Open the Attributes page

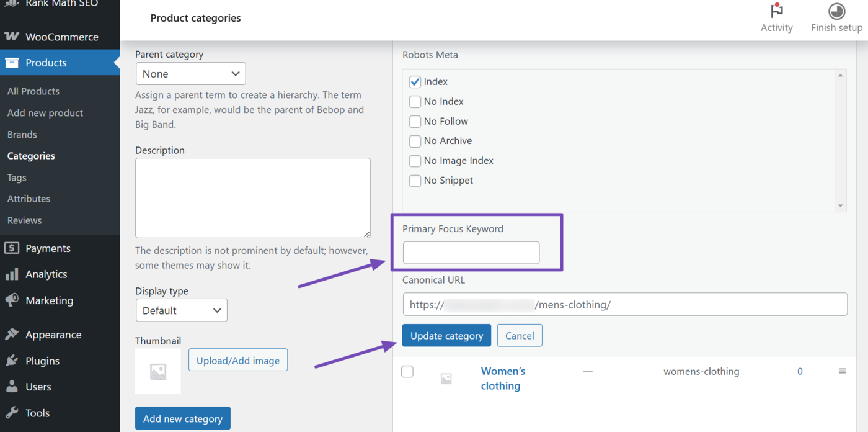coord(28,199)
